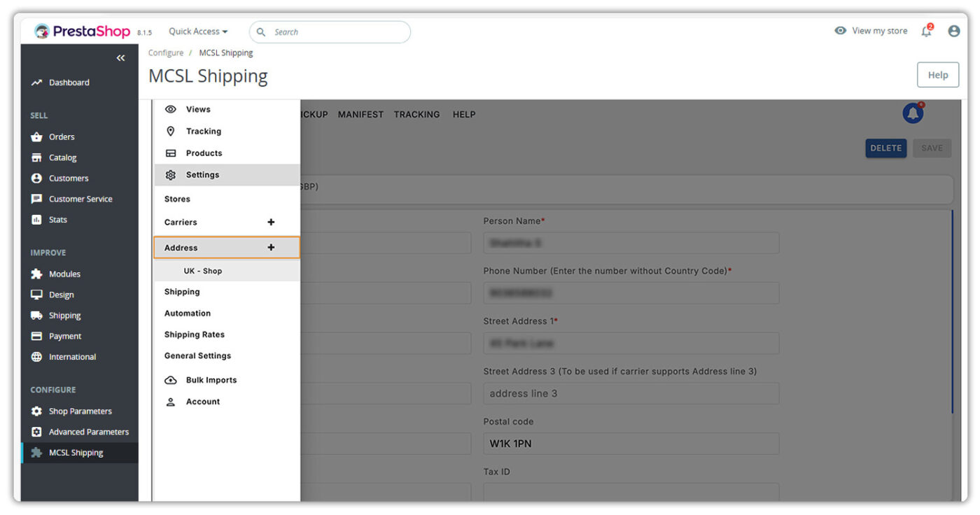This screenshot has width=980, height=515.
Task: Click the top Search field
Action: pos(330,32)
